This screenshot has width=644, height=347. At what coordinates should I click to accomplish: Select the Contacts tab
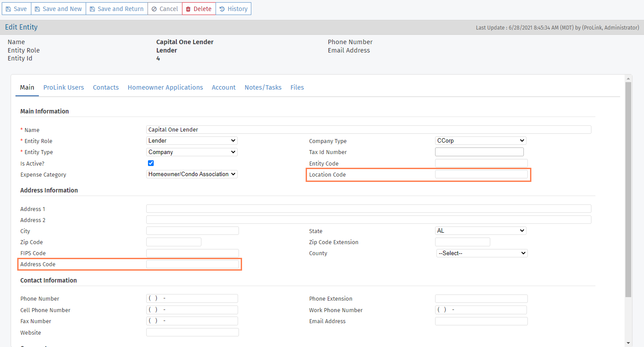click(106, 87)
